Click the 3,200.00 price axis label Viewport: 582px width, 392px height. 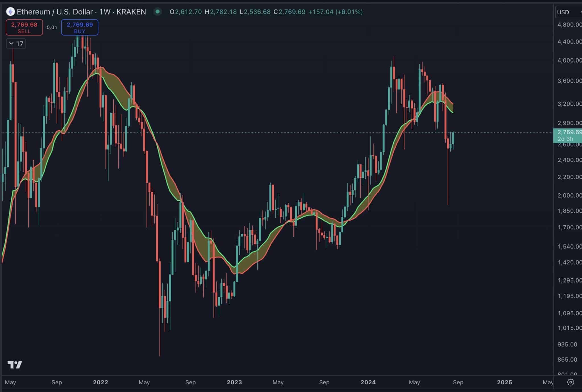[569, 104]
